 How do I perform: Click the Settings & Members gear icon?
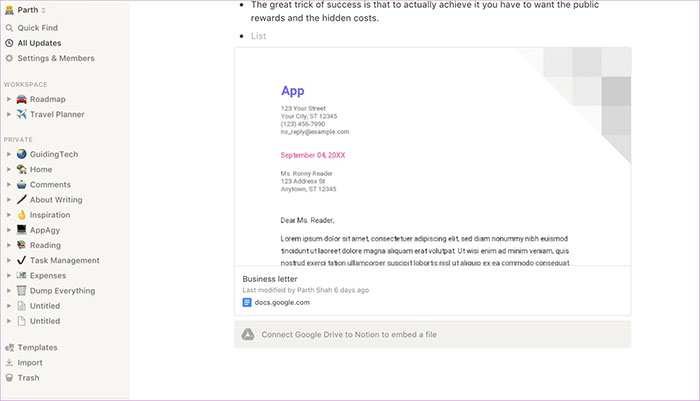click(x=9, y=58)
